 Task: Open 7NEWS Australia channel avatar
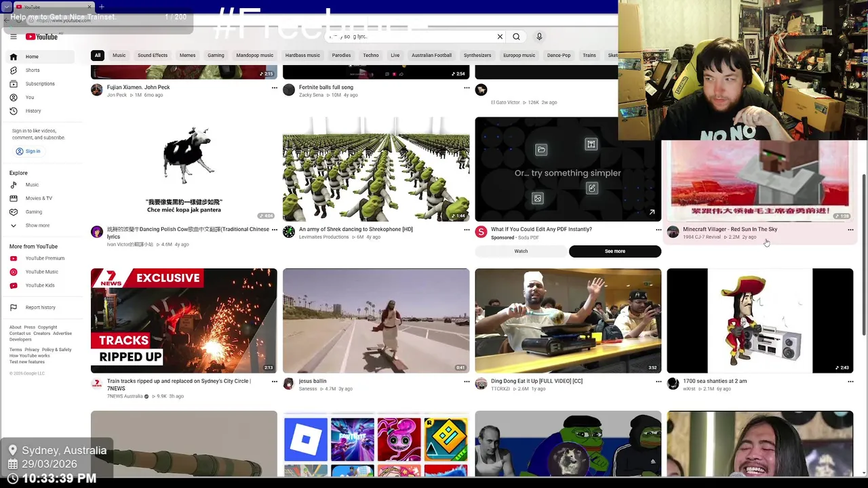pos(97,384)
